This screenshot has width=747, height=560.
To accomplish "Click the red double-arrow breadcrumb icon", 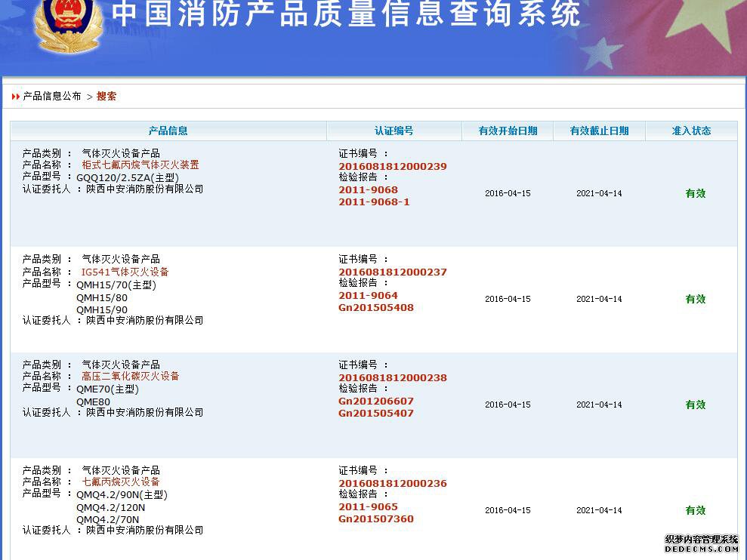I will 16,97.
